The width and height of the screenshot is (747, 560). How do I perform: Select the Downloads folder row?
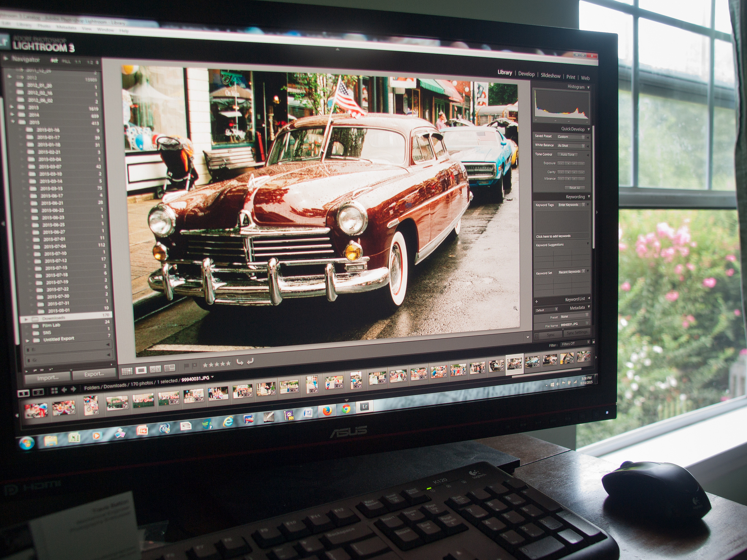pos(66,317)
